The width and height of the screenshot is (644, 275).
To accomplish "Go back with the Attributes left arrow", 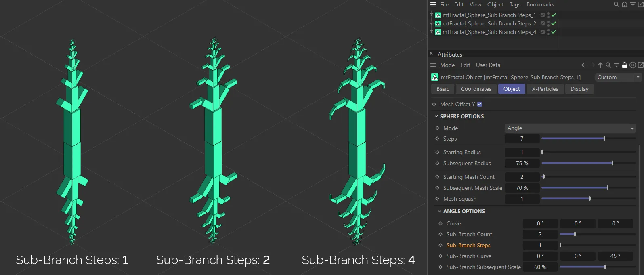I will tap(584, 65).
